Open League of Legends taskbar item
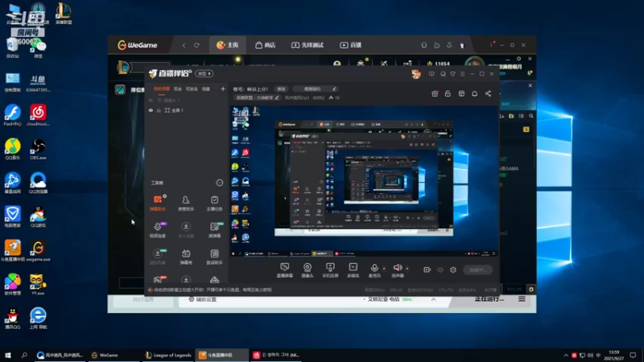Image resolution: width=644 pixels, height=362 pixels. pyautogui.click(x=169, y=355)
